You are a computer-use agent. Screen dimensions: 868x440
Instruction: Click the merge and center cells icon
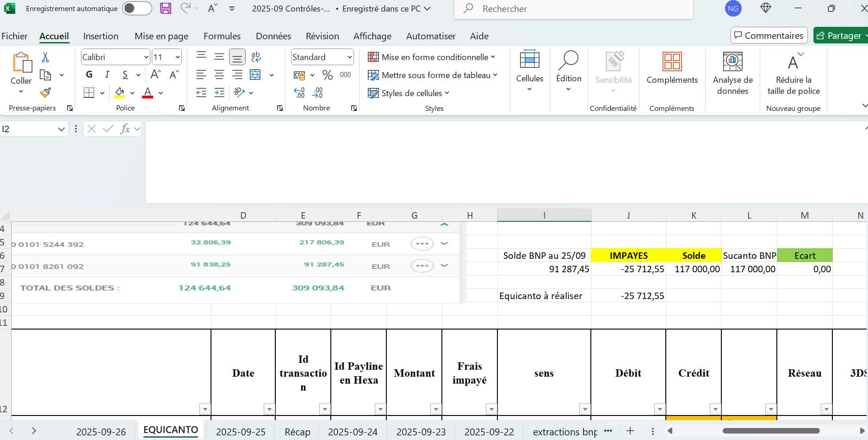click(x=255, y=75)
